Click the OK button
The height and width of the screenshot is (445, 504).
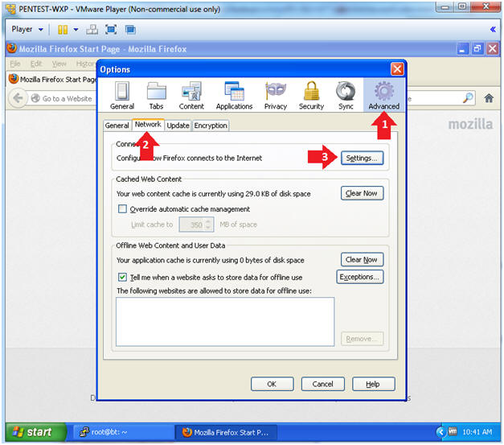272,384
